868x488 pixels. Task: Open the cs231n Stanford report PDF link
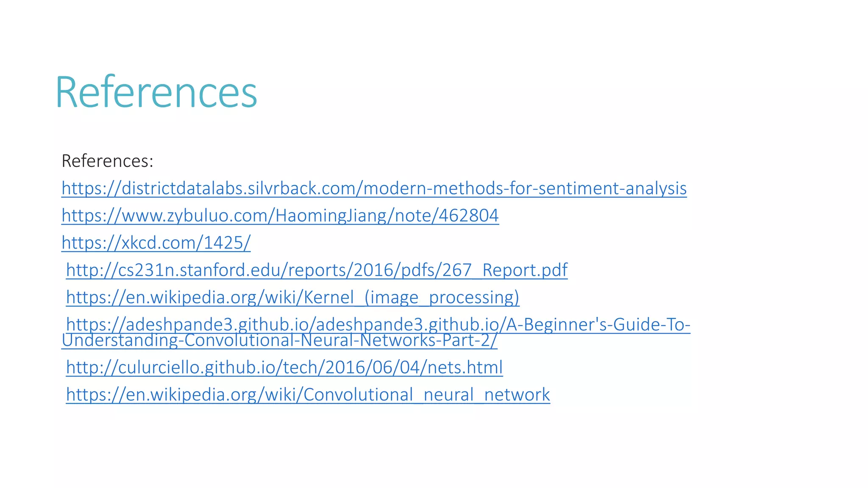tap(317, 270)
